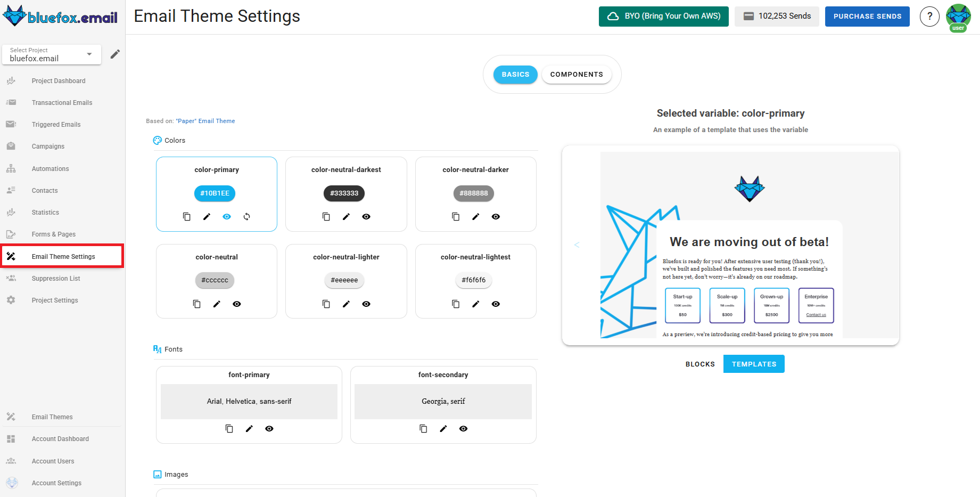
Task: Switch to the COMPONENTS tab
Action: [x=577, y=74]
